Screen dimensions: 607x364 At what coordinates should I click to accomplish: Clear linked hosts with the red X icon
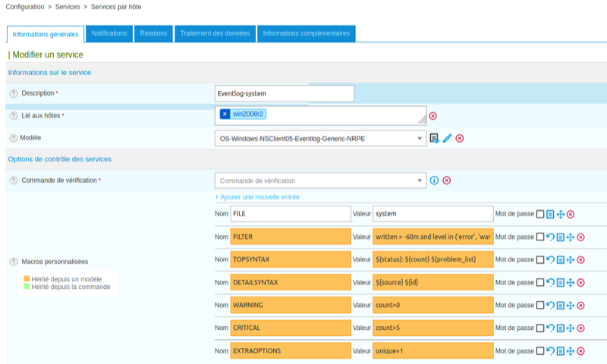[x=433, y=116]
